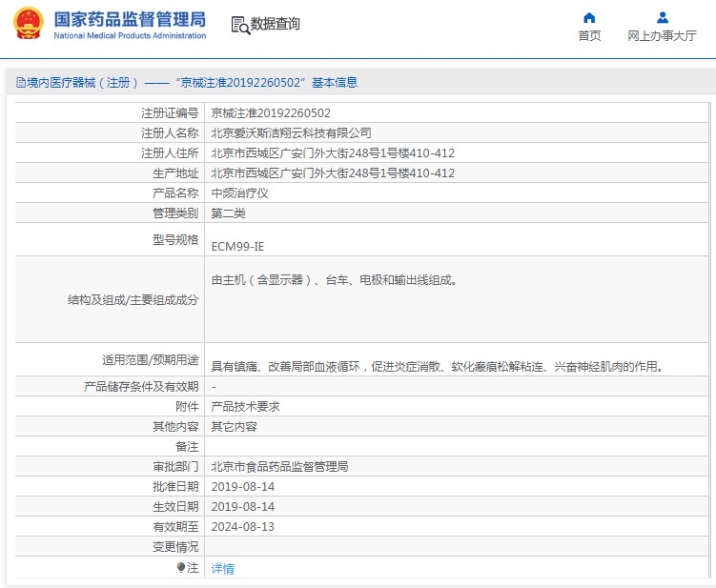Select the 生效日期 value 2019-08-14

point(243,507)
